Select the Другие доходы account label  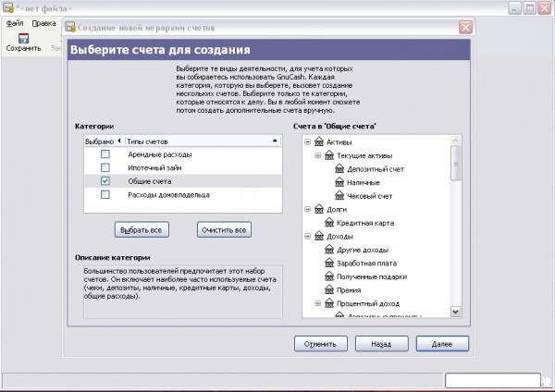click(363, 250)
